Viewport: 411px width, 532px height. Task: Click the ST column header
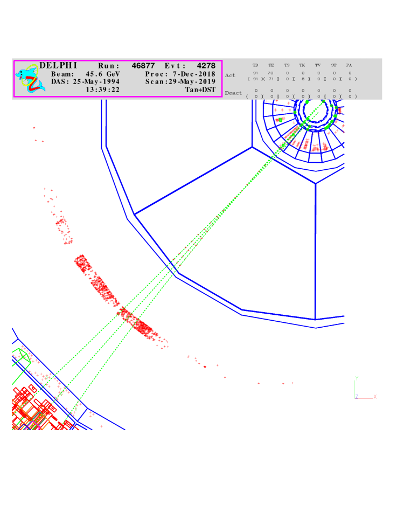point(333,65)
